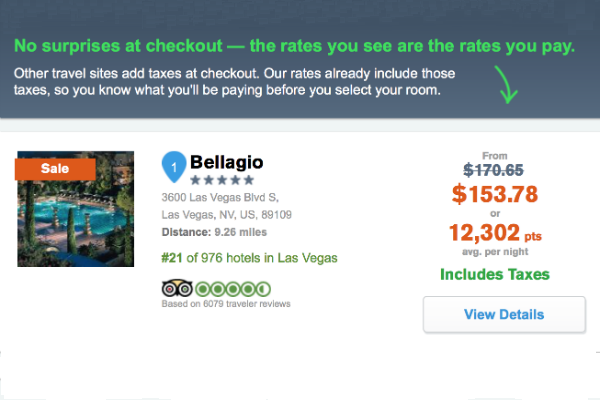Click the Other travel sites add taxes text

[234, 82]
